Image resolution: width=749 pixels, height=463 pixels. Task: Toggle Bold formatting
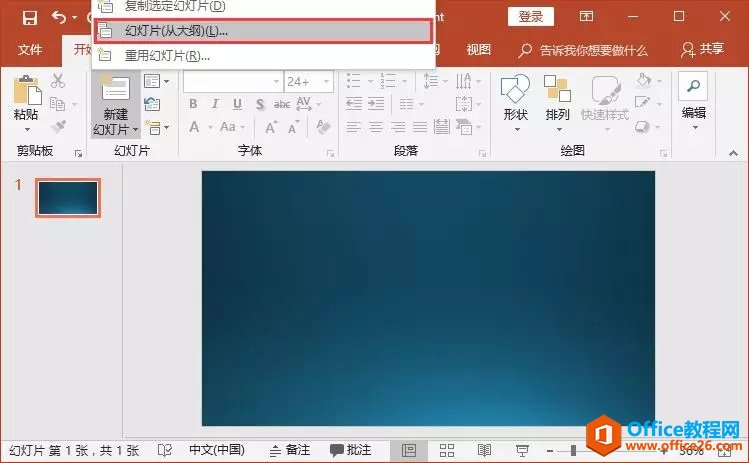pos(194,104)
